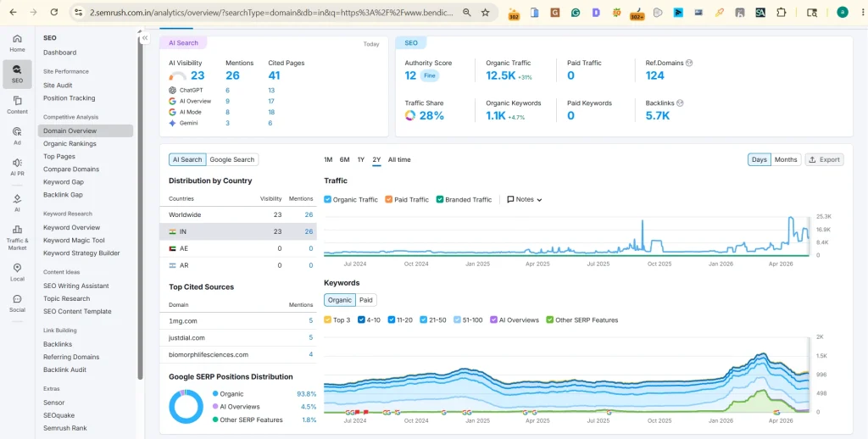Image resolution: width=868 pixels, height=439 pixels.
Task: Switch to the AI Search tab
Action: click(x=187, y=159)
